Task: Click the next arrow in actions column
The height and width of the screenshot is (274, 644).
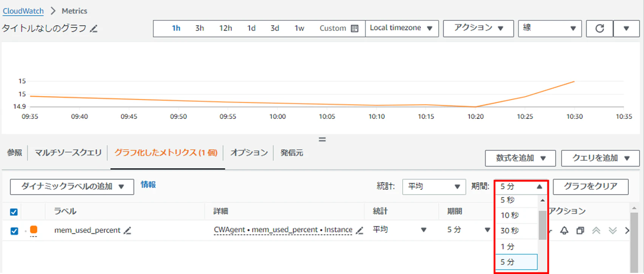Action: tap(627, 230)
